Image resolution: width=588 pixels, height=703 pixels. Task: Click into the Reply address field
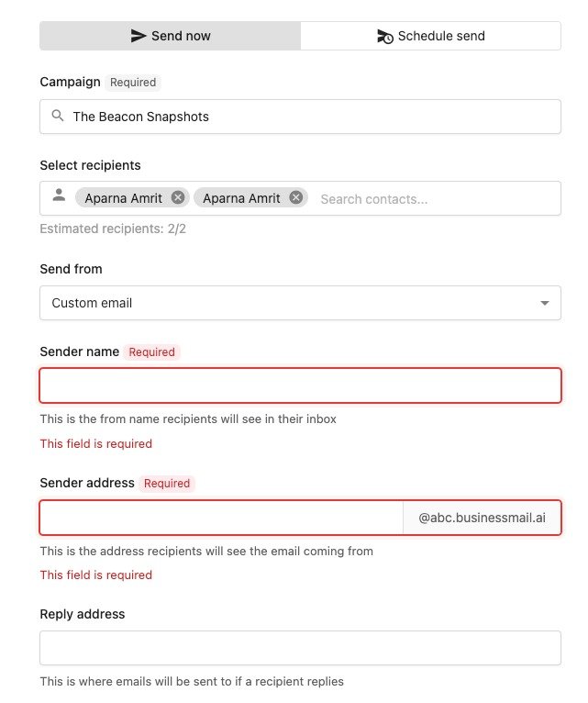pyautogui.click(x=300, y=648)
